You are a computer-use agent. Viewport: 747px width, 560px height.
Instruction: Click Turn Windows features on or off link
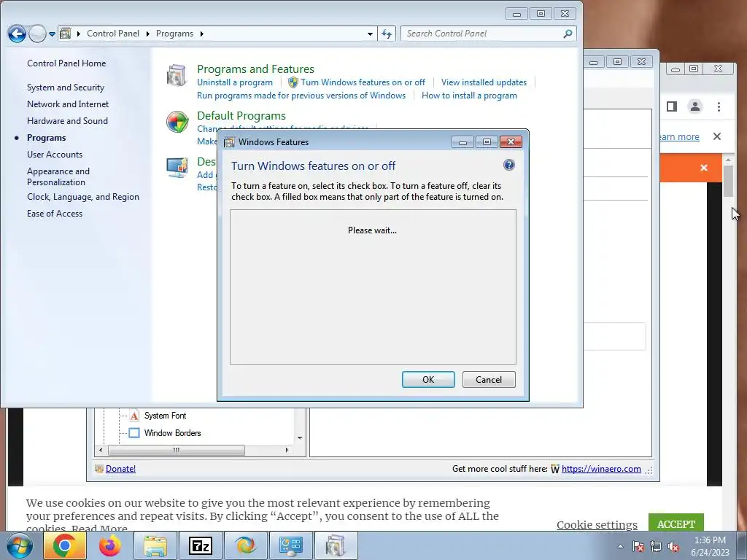point(363,82)
